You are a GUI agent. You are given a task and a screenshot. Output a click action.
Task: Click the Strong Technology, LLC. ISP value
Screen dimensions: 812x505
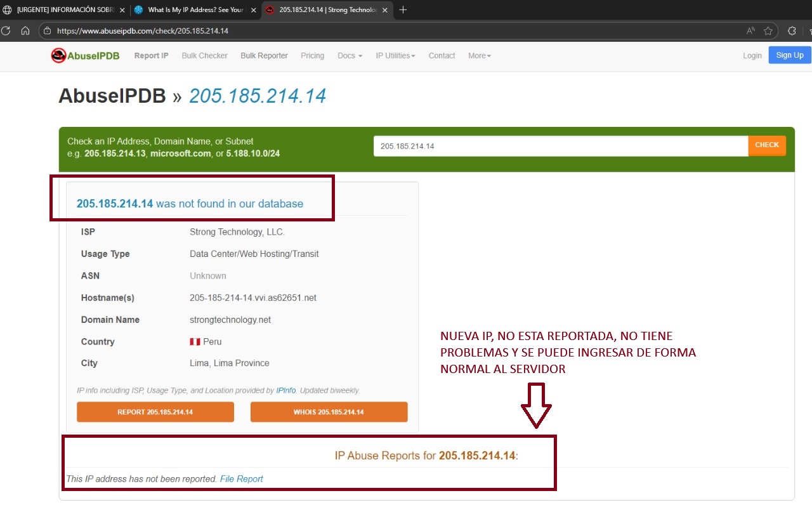tap(237, 232)
